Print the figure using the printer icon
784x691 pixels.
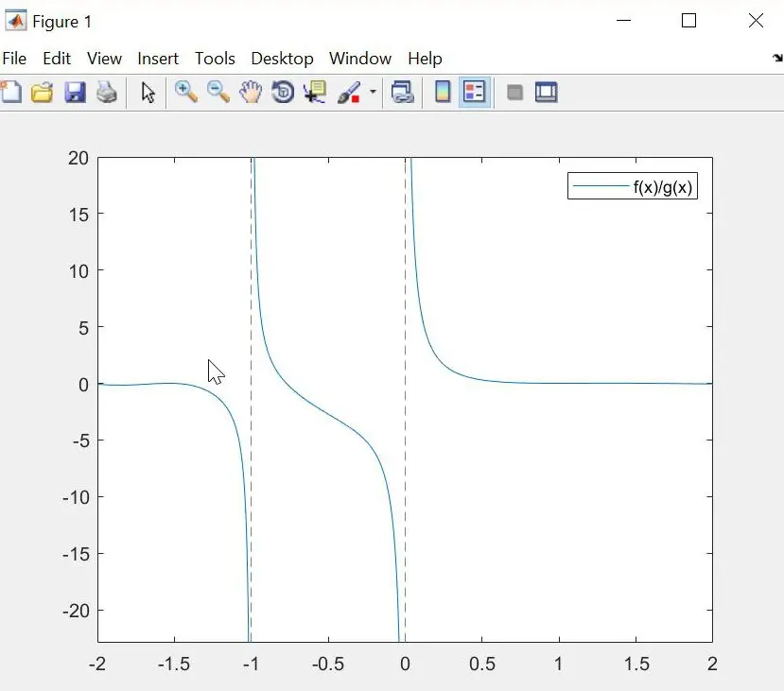(107, 92)
